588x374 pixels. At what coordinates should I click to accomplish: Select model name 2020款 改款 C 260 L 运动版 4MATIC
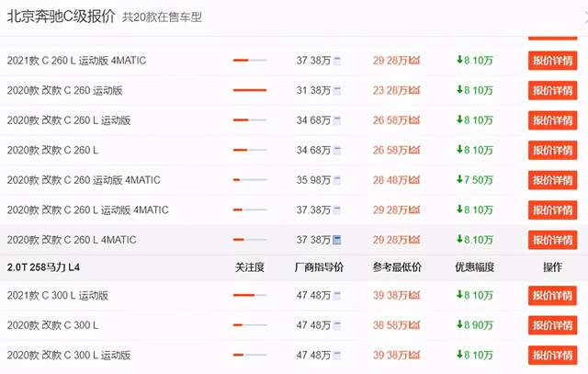coord(88,210)
